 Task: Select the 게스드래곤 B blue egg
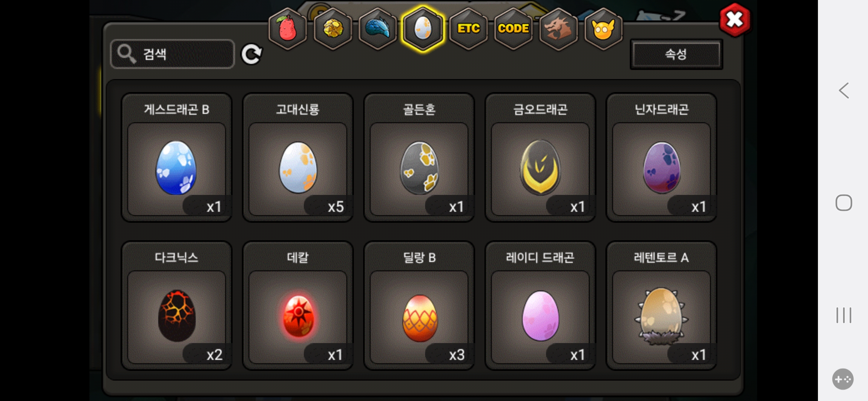(x=177, y=157)
